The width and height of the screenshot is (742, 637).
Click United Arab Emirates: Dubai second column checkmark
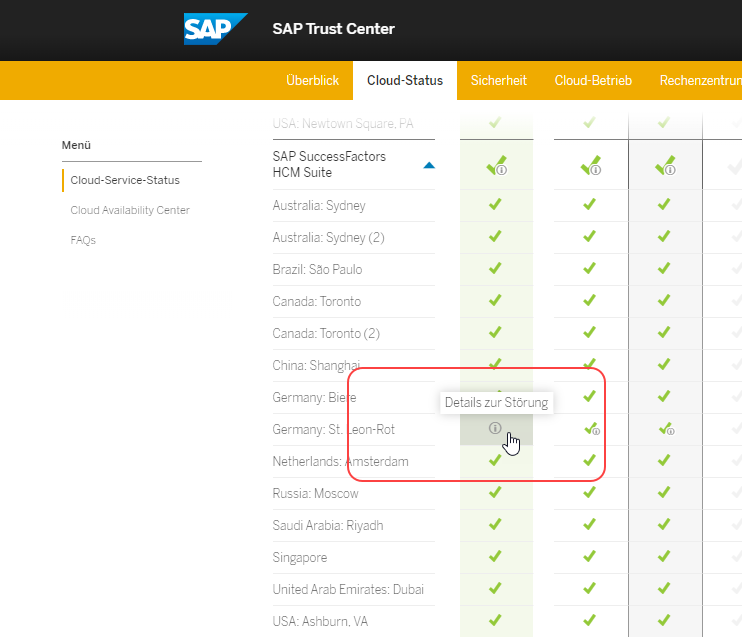click(589, 588)
